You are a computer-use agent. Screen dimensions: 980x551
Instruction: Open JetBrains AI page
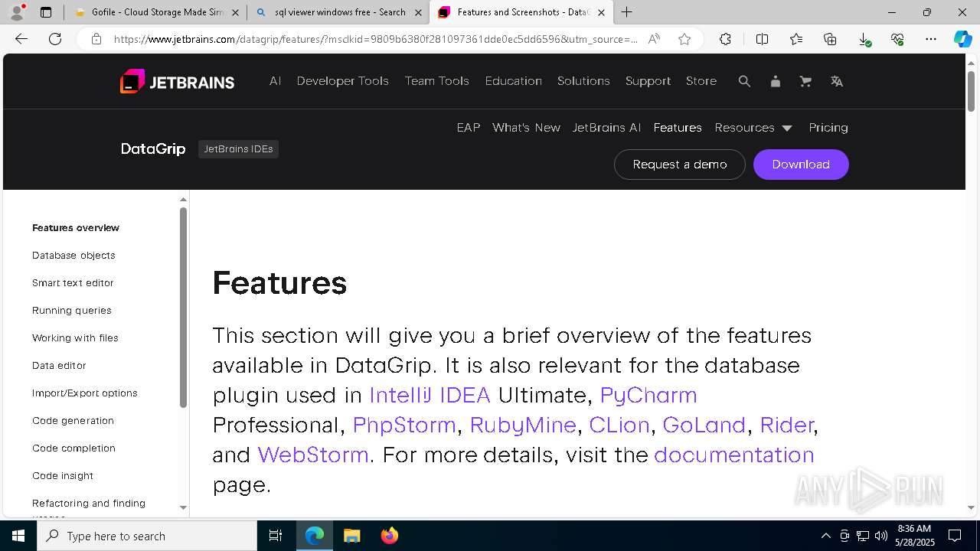606,128
